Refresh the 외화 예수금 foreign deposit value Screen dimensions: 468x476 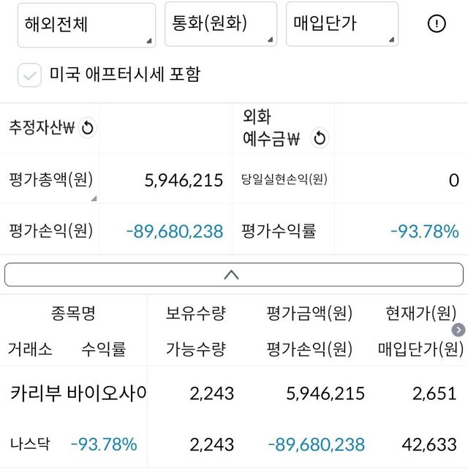coord(319,137)
